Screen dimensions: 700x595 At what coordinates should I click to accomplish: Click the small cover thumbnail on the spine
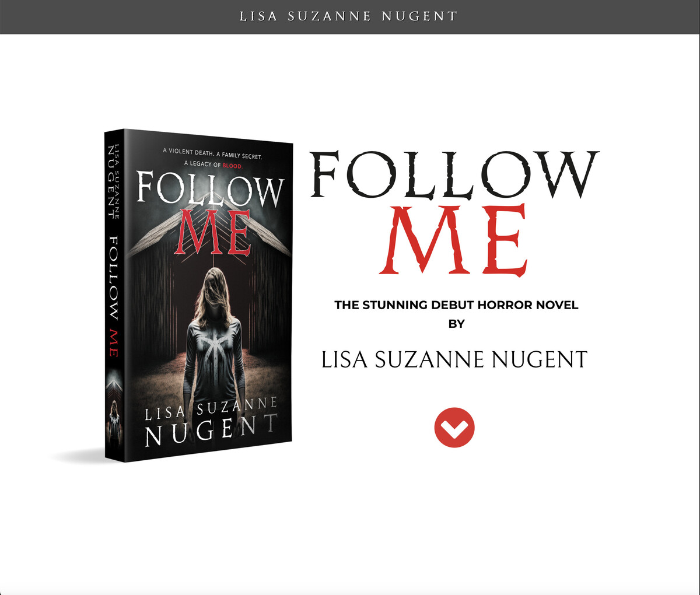tap(113, 411)
